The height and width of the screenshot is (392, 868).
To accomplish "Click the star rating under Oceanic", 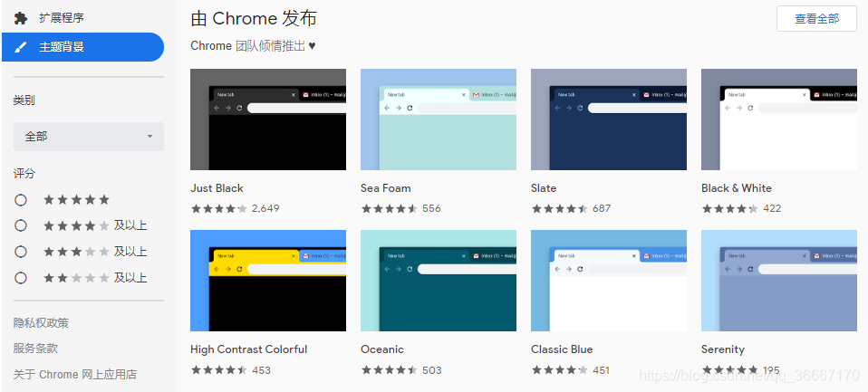I will (390, 370).
